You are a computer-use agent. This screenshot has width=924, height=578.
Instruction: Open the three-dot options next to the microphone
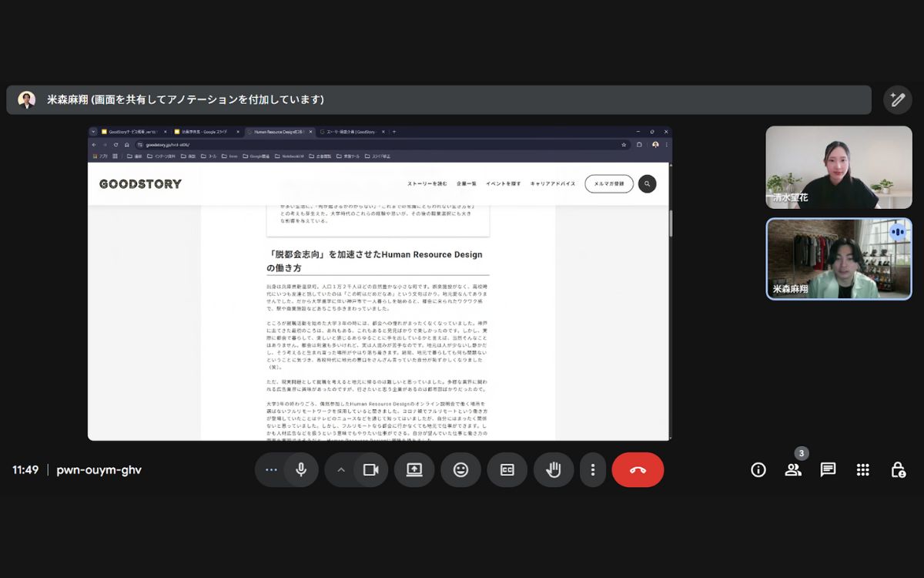point(270,470)
